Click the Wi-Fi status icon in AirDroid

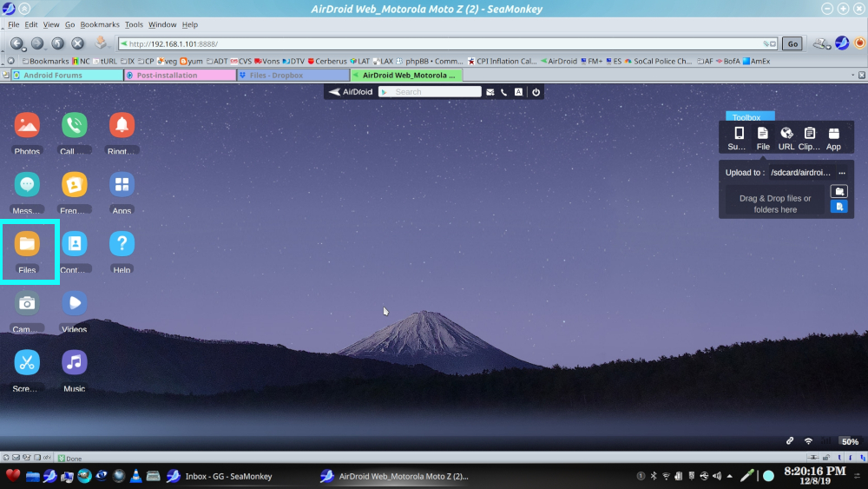(808, 441)
